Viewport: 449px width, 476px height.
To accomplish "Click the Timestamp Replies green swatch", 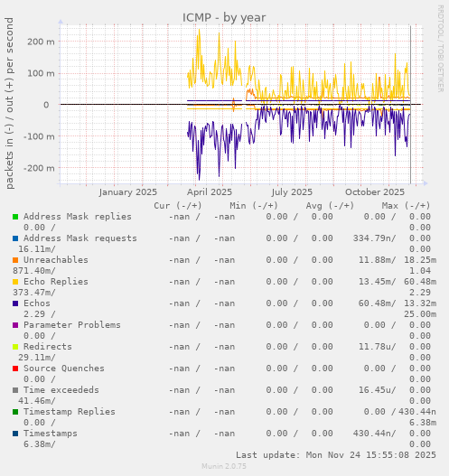I will click(15, 412).
